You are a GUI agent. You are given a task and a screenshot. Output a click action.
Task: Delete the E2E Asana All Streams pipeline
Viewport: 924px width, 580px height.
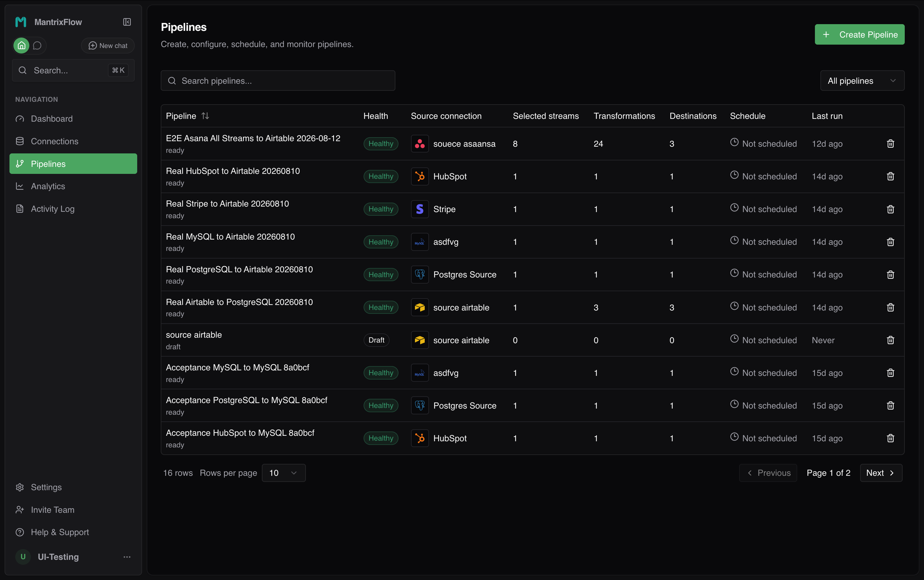pos(890,143)
